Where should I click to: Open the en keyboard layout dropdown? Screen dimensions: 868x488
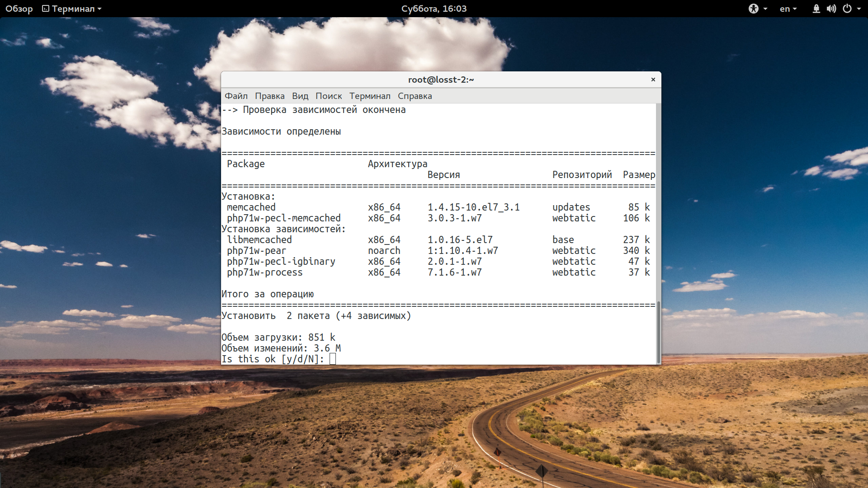(x=788, y=9)
